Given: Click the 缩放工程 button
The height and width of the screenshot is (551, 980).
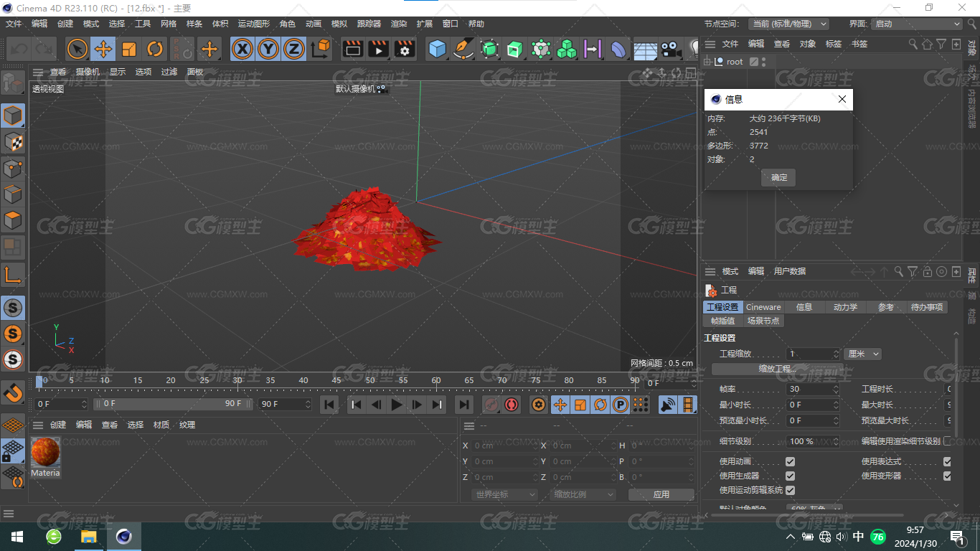Looking at the screenshot, I should pos(778,369).
